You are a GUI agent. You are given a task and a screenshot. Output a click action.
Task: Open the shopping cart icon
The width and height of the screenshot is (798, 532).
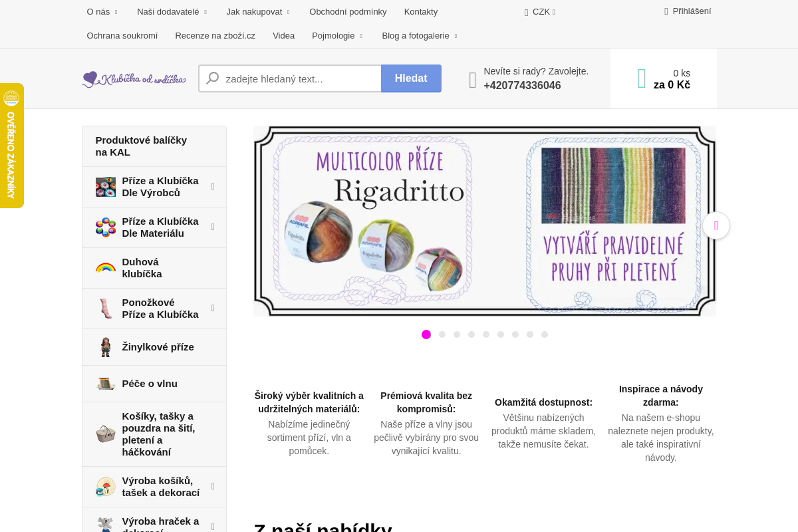click(641, 78)
